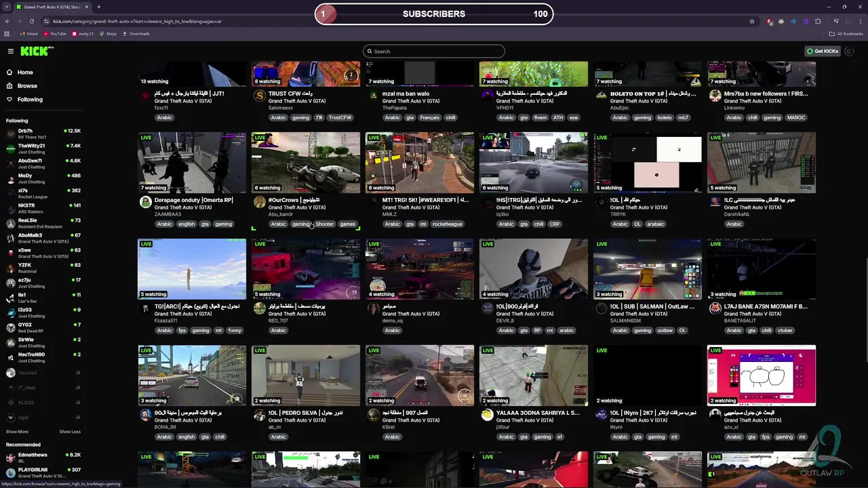Click the ZAAMBAA3 streamer avatar

(145, 203)
